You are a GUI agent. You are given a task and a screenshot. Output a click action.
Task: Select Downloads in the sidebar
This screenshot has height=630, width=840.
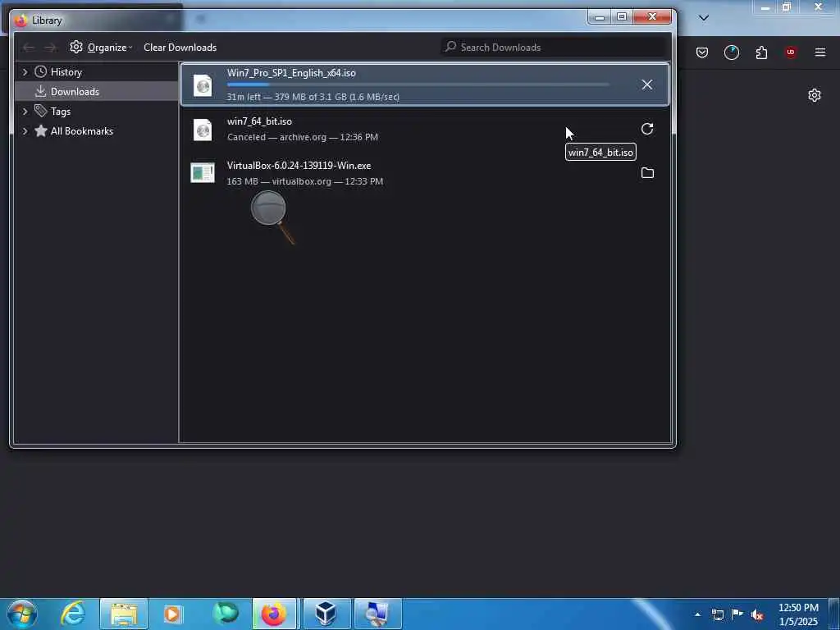(x=75, y=92)
